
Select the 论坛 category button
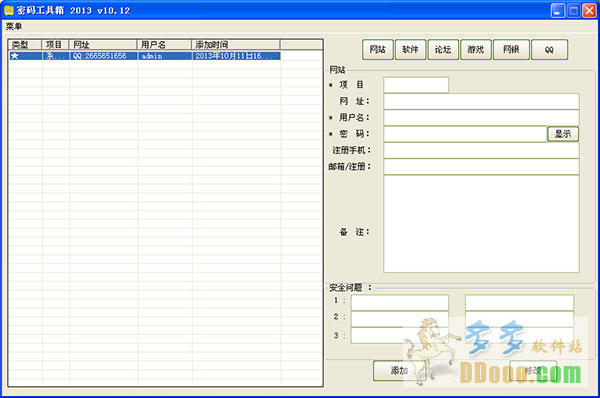pyautogui.click(x=443, y=50)
